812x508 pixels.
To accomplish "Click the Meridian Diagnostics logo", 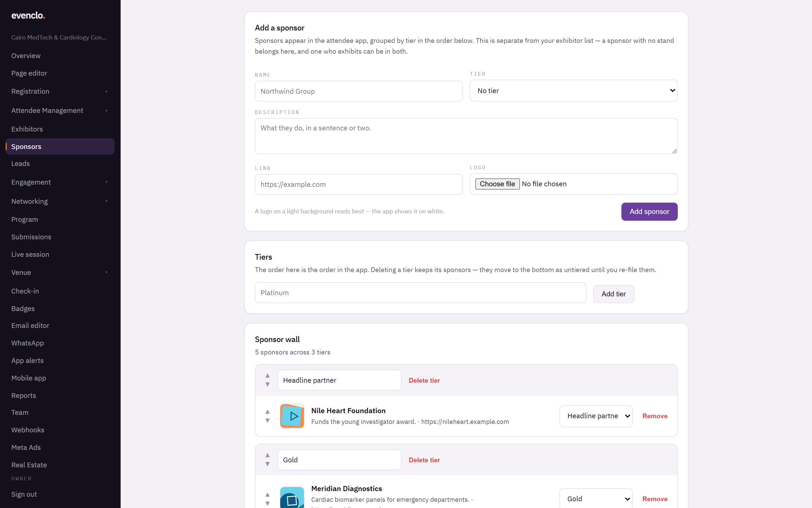I will (292, 497).
